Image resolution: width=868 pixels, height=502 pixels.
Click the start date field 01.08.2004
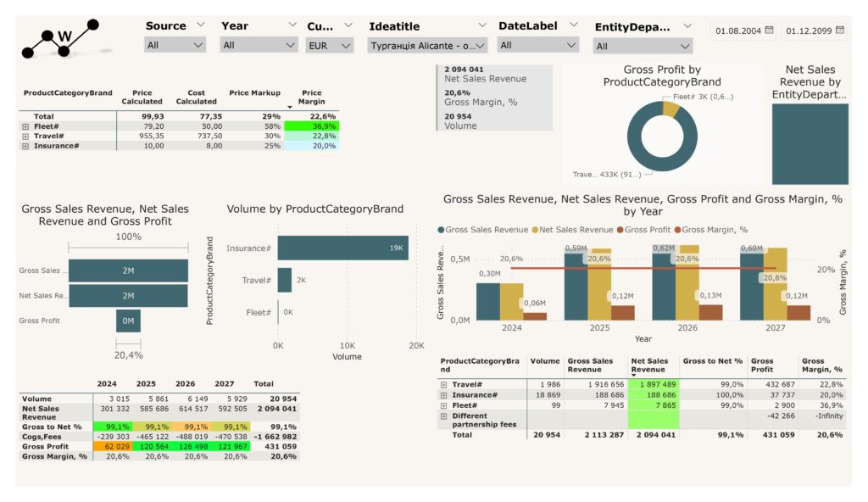click(x=737, y=31)
